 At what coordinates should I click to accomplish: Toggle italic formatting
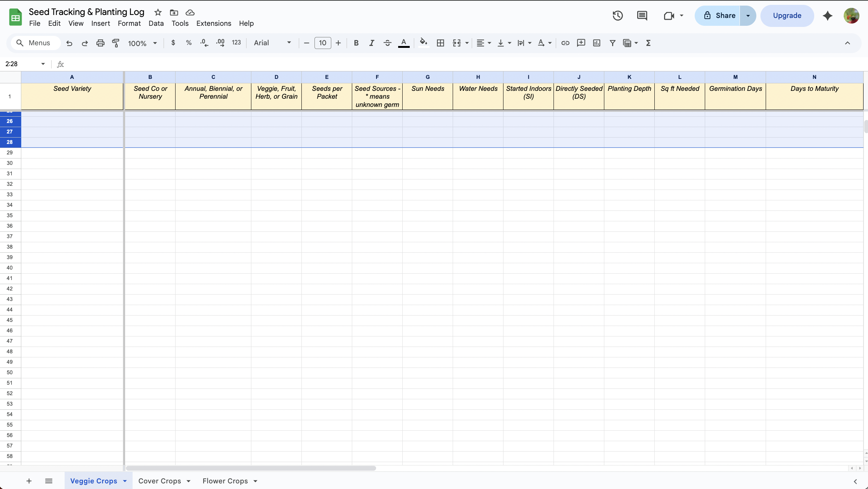tap(372, 43)
